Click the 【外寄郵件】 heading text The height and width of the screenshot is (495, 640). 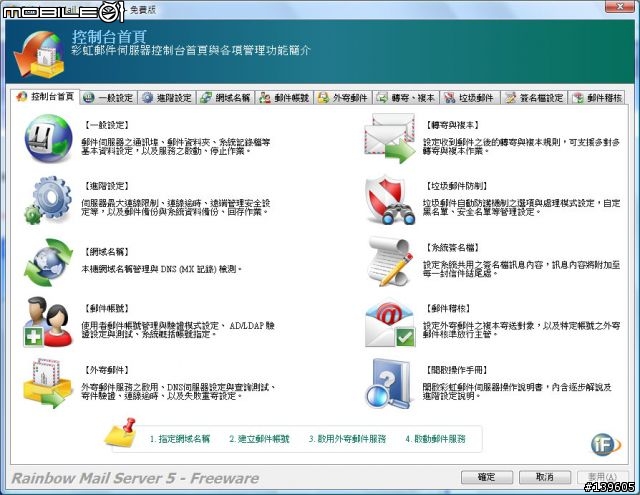[106, 370]
